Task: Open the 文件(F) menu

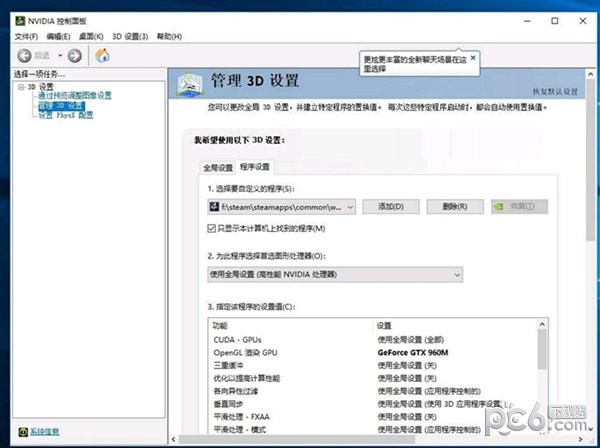Action: (x=26, y=37)
